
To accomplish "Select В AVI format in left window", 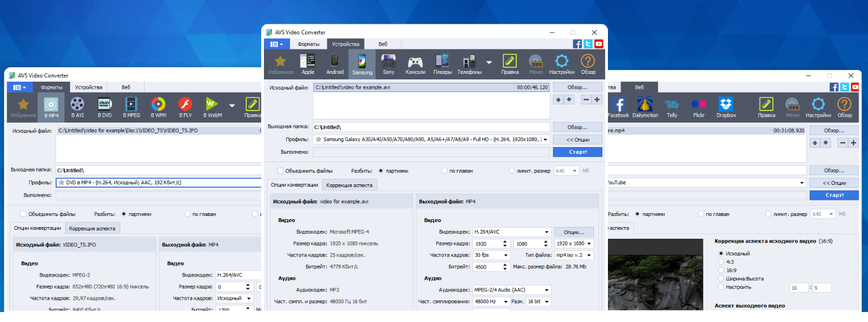I will tap(77, 107).
